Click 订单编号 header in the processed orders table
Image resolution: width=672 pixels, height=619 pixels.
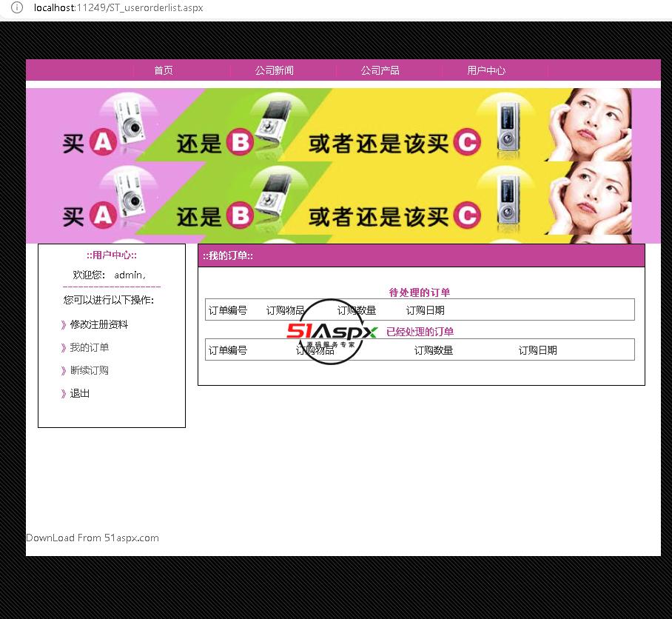coord(227,351)
